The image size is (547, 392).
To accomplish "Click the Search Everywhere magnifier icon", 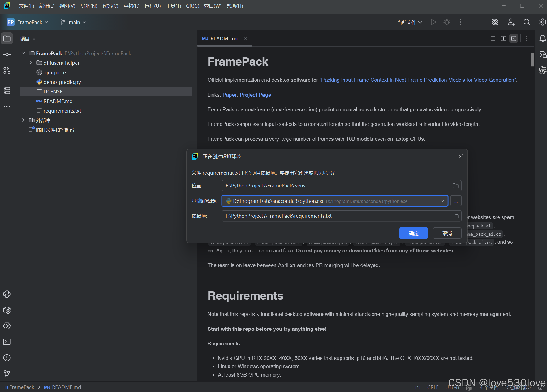I will click(527, 22).
